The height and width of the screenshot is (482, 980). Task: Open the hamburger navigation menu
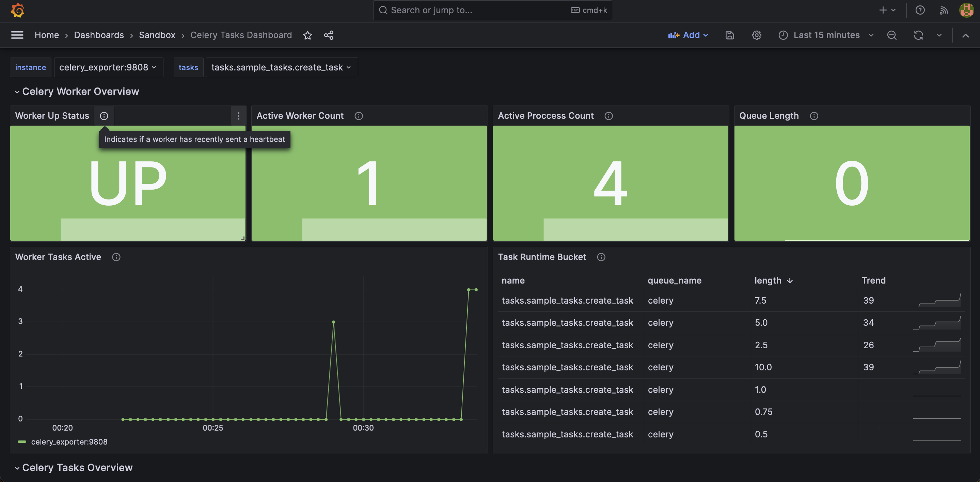pos(17,35)
